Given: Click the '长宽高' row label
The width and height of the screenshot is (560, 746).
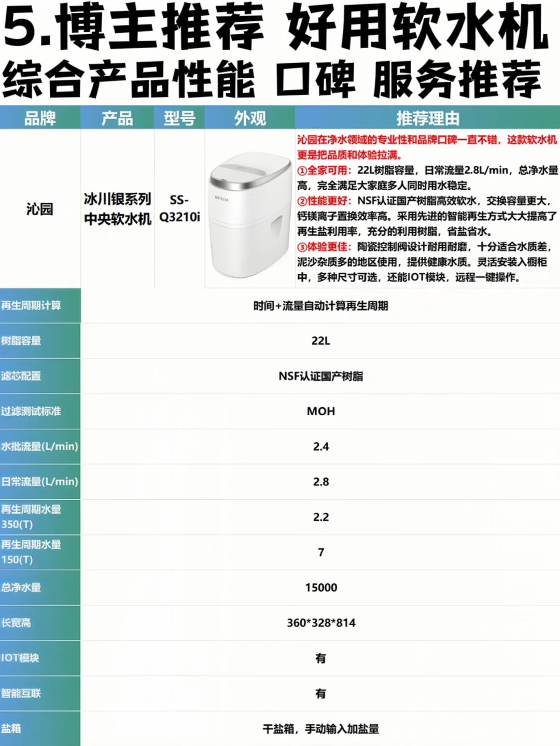Looking at the screenshot, I should (16, 623).
